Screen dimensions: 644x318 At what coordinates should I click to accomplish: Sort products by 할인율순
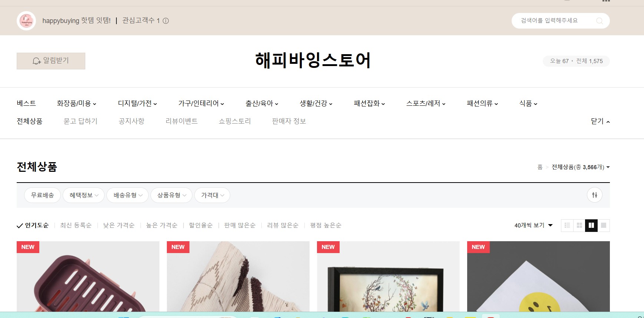(201, 225)
